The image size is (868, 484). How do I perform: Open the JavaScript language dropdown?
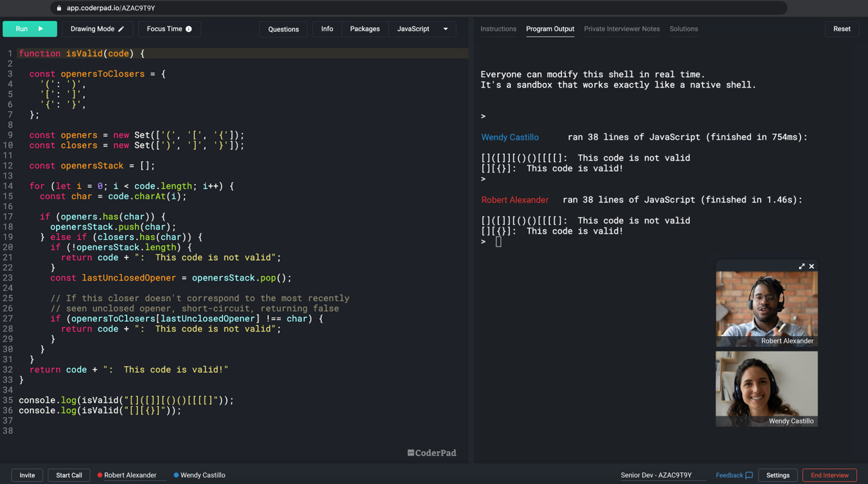444,29
